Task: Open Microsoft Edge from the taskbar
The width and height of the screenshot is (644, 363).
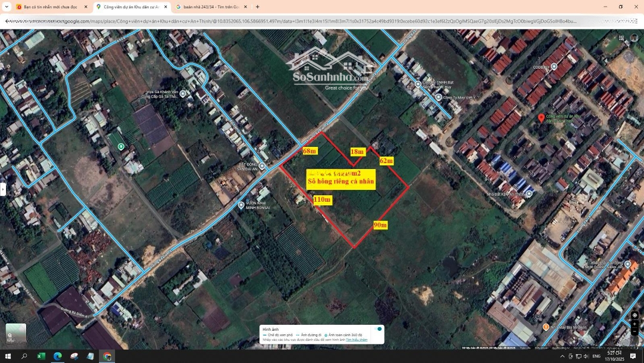Action: pyautogui.click(x=58, y=356)
